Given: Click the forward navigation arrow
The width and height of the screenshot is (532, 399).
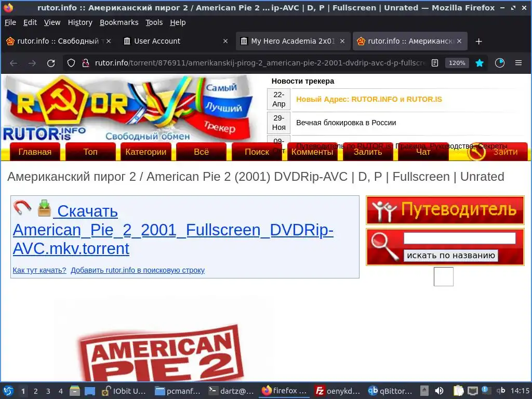Looking at the screenshot, I should [x=32, y=63].
